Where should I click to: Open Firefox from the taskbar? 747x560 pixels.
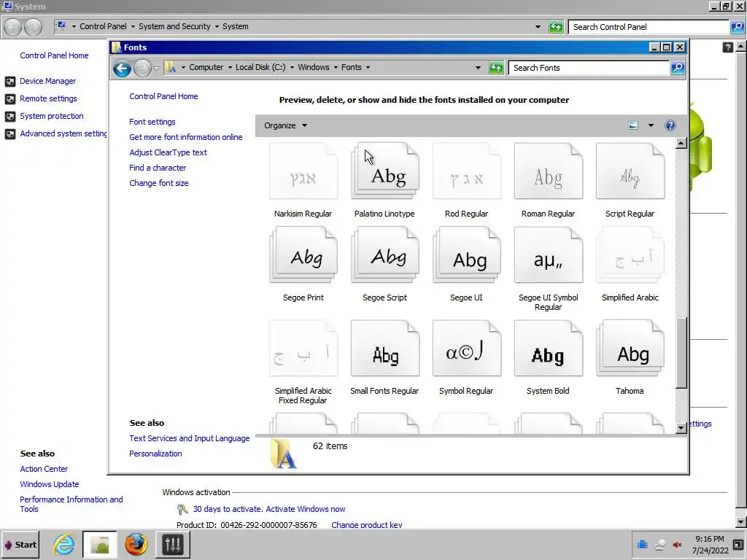[x=136, y=544]
